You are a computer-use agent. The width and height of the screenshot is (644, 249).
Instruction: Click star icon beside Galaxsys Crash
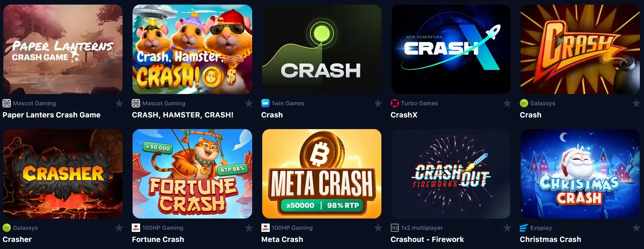(x=636, y=103)
